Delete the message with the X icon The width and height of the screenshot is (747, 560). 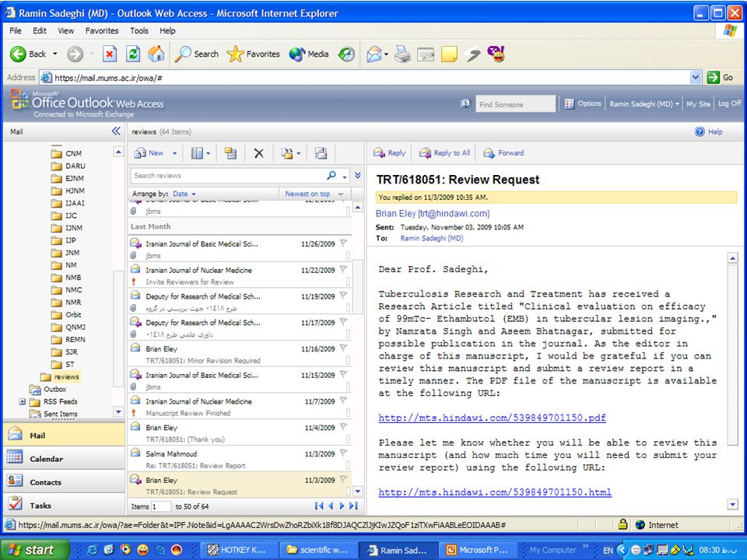pyautogui.click(x=258, y=153)
